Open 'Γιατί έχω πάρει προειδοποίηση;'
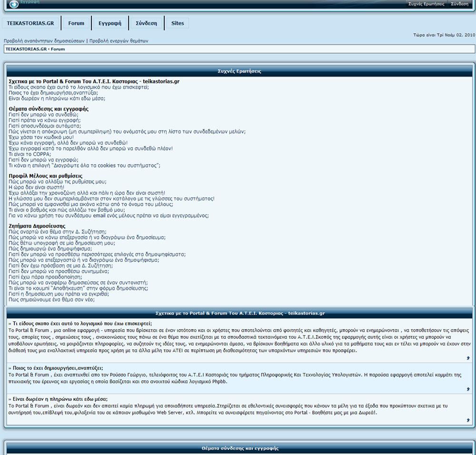Screen dimensions: 476x455 (46, 277)
